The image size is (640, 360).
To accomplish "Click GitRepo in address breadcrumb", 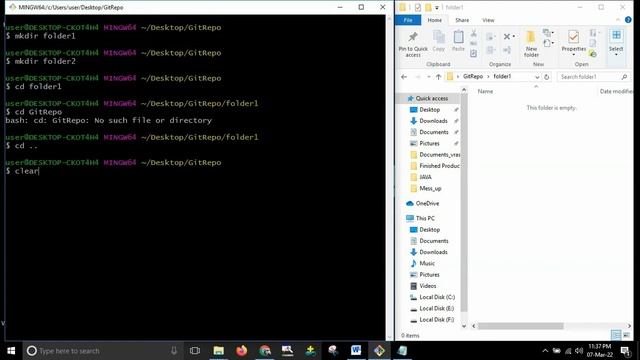I will (473, 76).
